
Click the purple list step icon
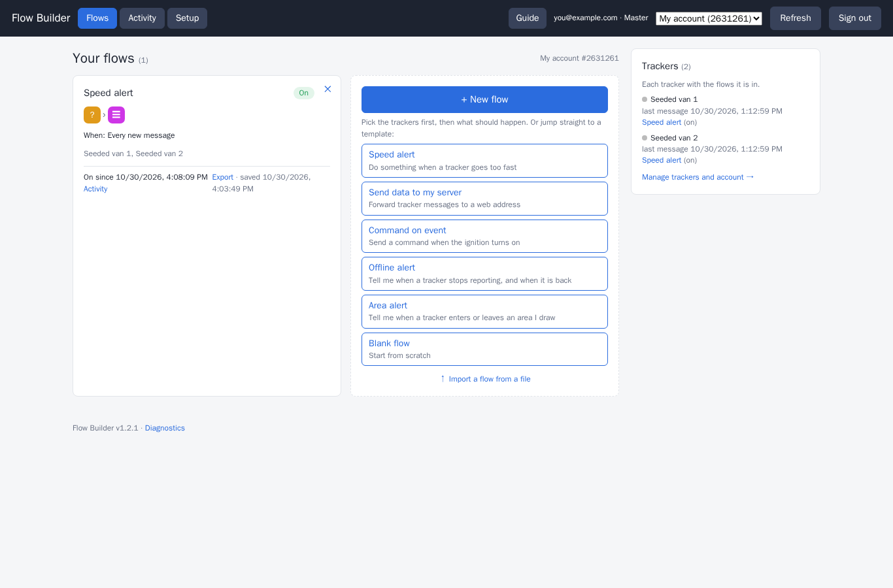tap(116, 115)
